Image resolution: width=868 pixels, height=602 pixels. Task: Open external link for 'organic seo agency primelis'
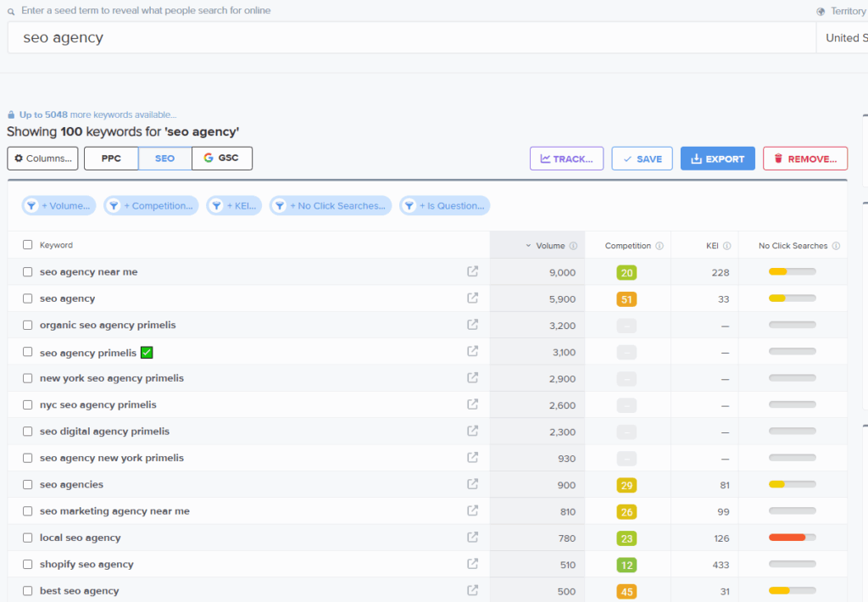(472, 325)
